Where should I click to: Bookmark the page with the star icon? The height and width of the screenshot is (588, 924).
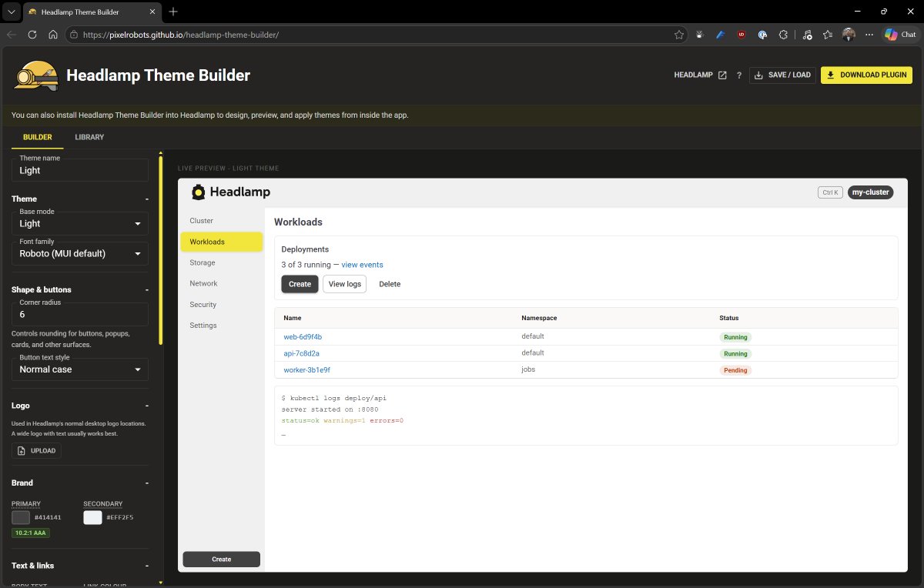pyautogui.click(x=678, y=35)
